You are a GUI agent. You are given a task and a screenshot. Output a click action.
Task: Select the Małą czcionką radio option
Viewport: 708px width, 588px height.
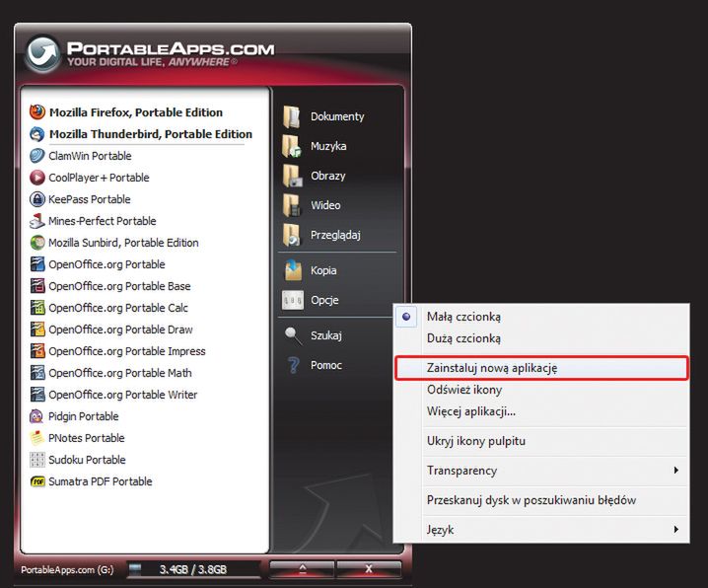[x=406, y=317]
